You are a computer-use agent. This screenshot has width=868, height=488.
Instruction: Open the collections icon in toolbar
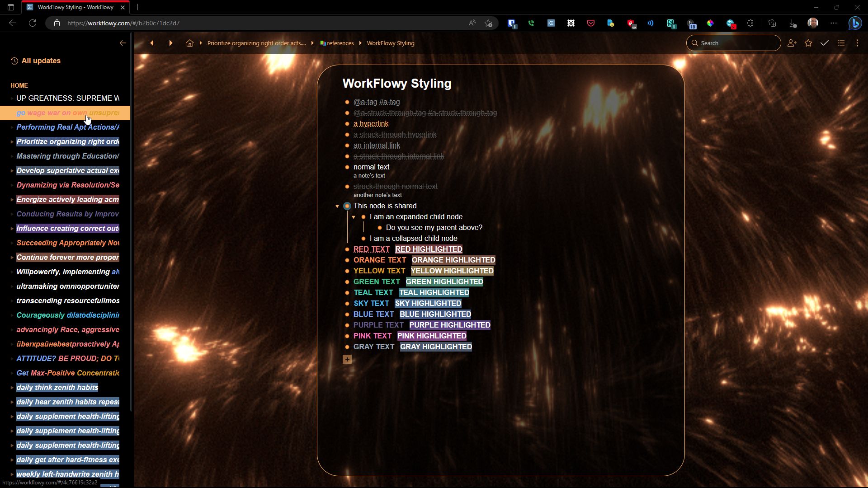[772, 23]
